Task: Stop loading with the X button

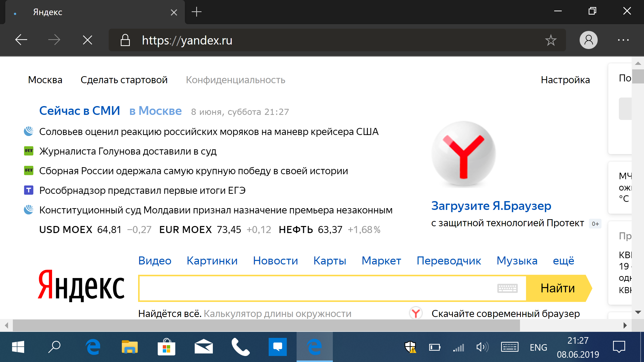Action: click(88, 40)
